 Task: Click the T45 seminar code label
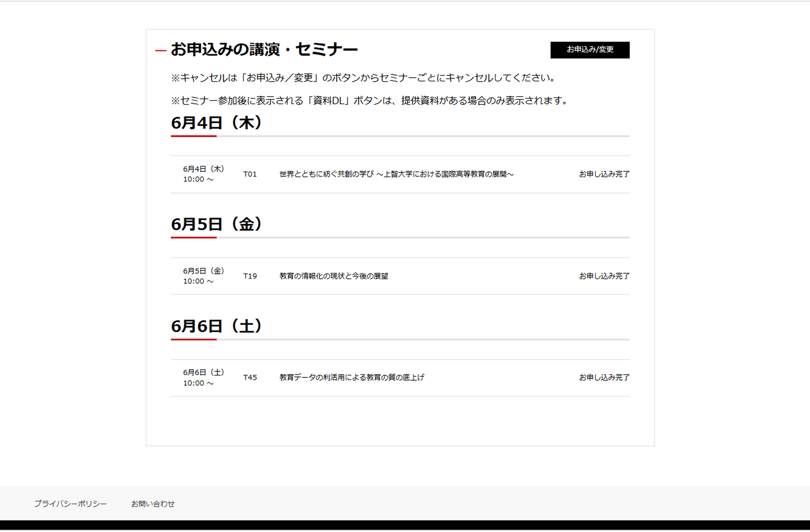pyautogui.click(x=250, y=377)
